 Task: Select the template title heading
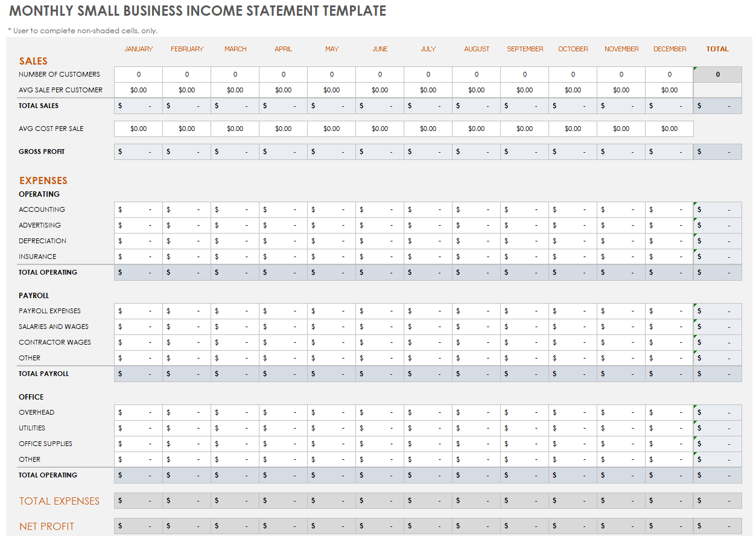[197, 11]
